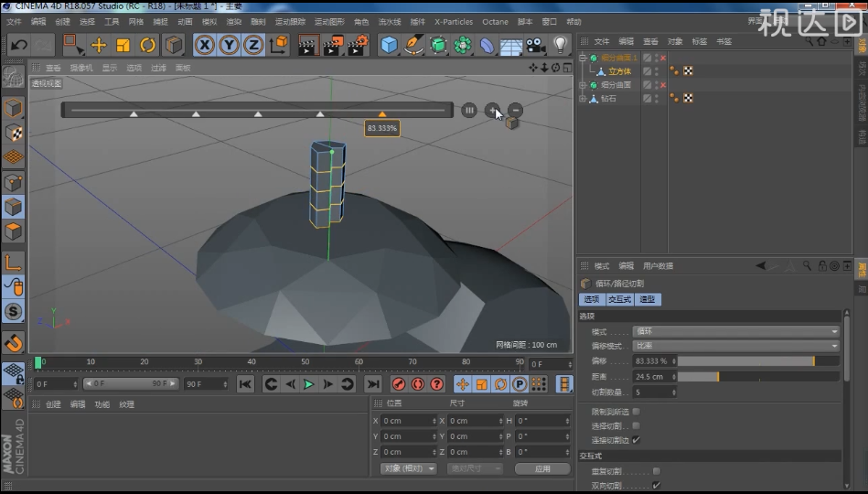The width and height of the screenshot is (868, 494).
Task: Open render settings gear clapperboard
Action: click(x=359, y=45)
